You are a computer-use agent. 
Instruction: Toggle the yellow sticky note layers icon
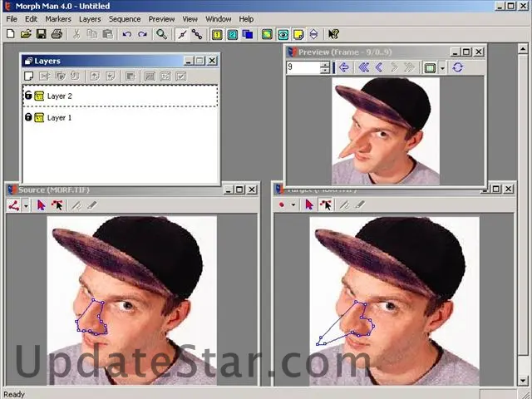(x=298, y=34)
